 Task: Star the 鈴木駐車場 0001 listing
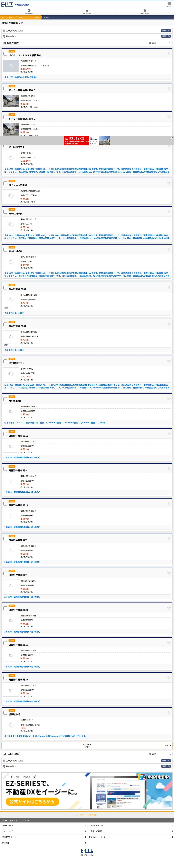point(169,324)
